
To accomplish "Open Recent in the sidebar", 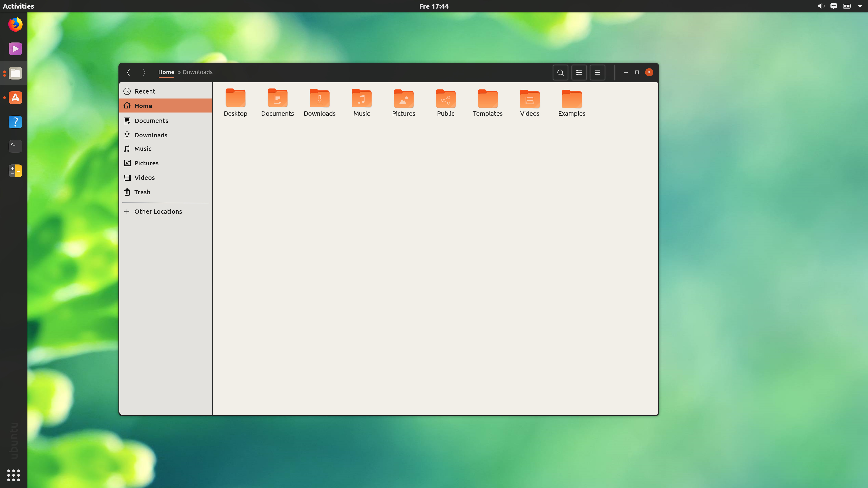I will [145, 91].
